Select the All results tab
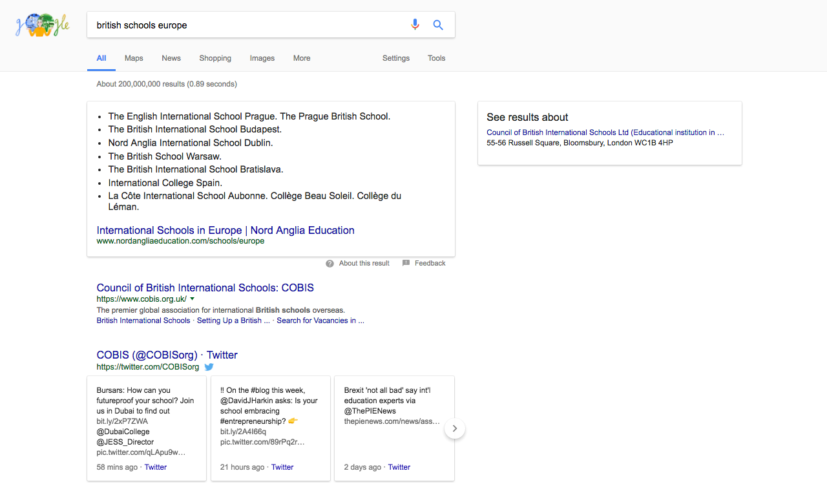 [101, 58]
